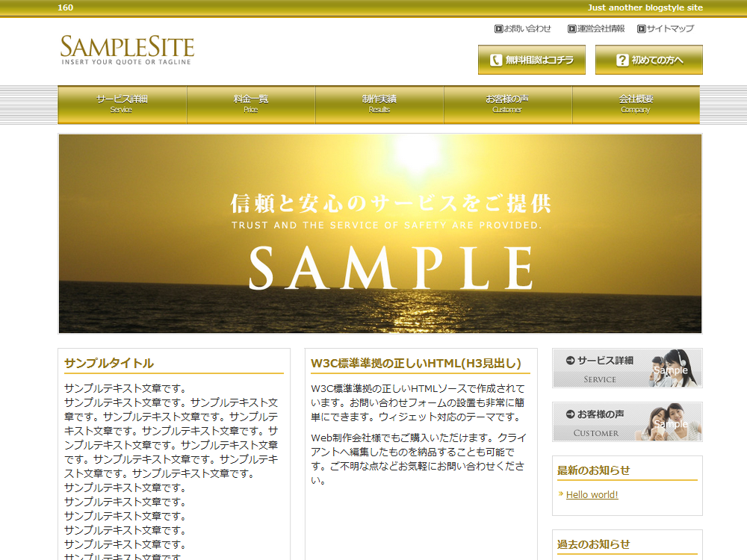
Task: Open the サービス詳細 Service menu
Action: pyautogui.click(x=123, y=105)
